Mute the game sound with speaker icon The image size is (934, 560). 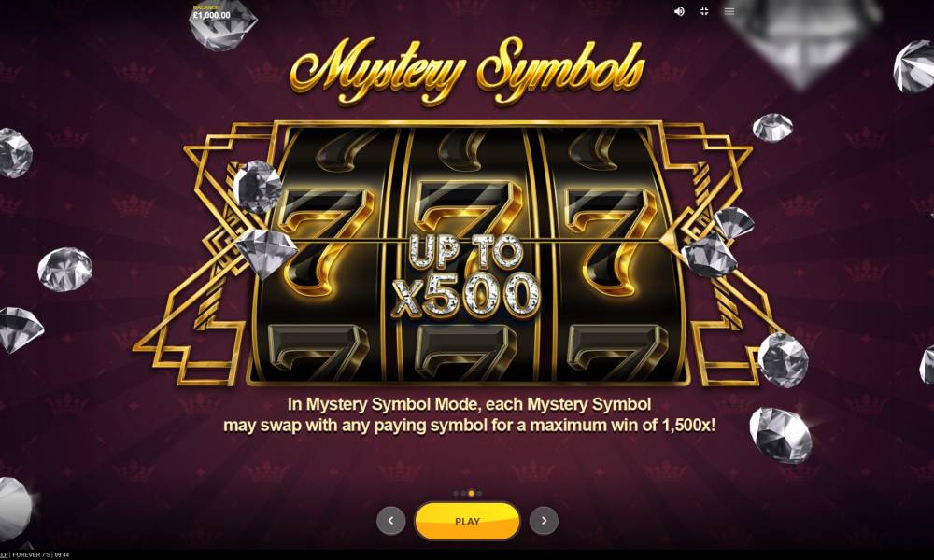pos(679,11)
